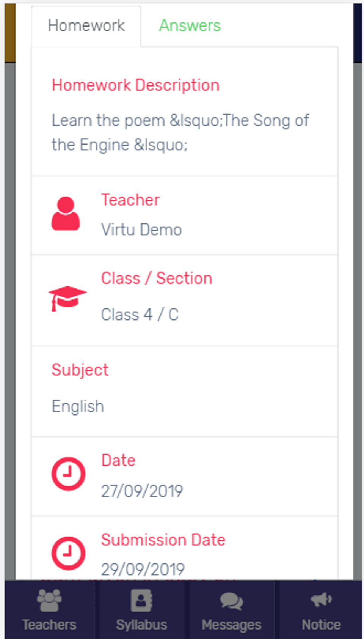Click the Homework Description heading

coord(136,85)
